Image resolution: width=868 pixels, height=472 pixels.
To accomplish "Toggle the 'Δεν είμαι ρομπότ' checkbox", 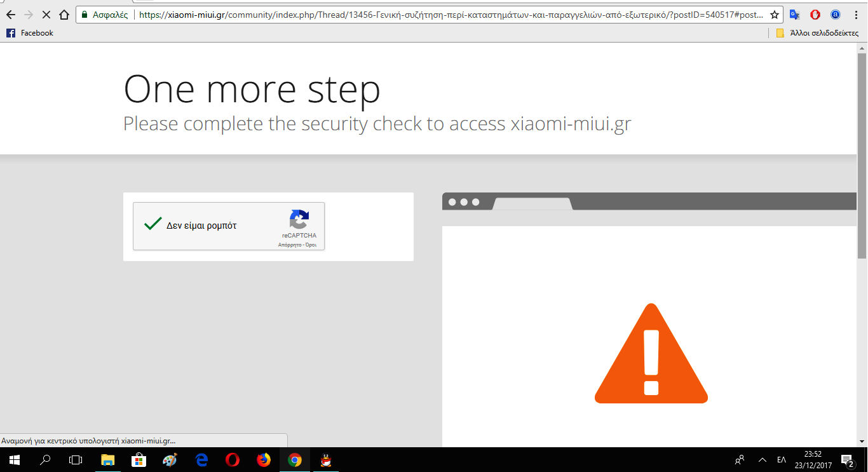I will 153,224.
